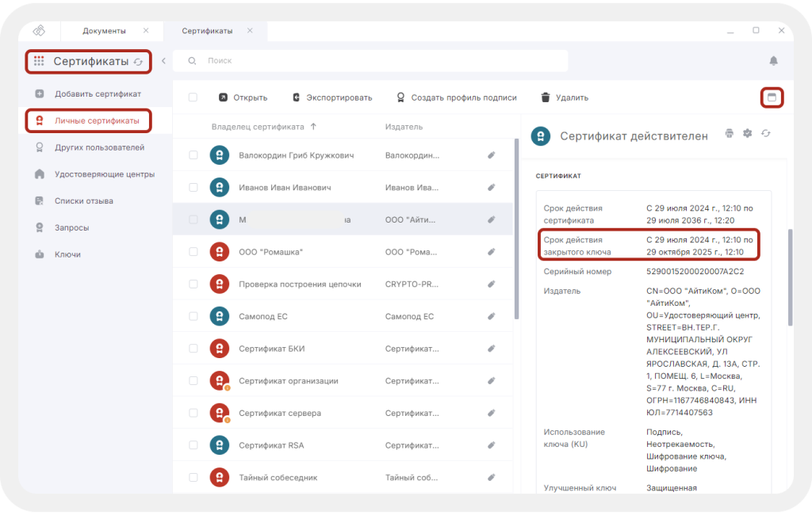
Task: Click the notification bell icon
Action: click(x=773, y=61)
